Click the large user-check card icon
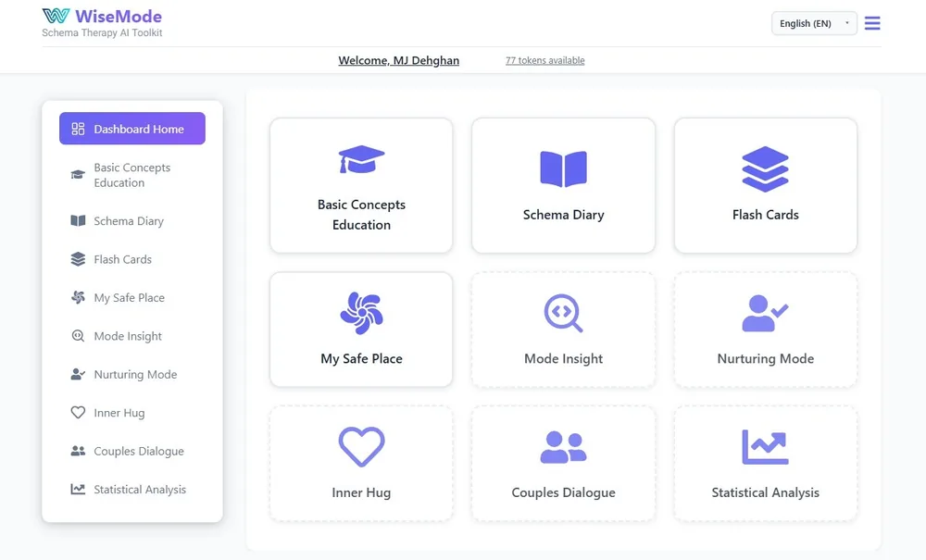 766,313
